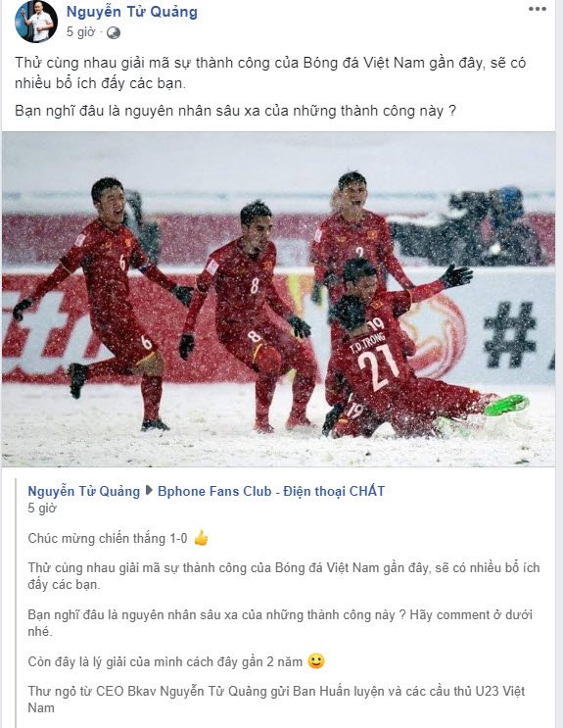This screenshot has height=728, width=563.
Task: Open Nguyễn Tử Quảng's profile avatar picture
Action: (36, 22)
